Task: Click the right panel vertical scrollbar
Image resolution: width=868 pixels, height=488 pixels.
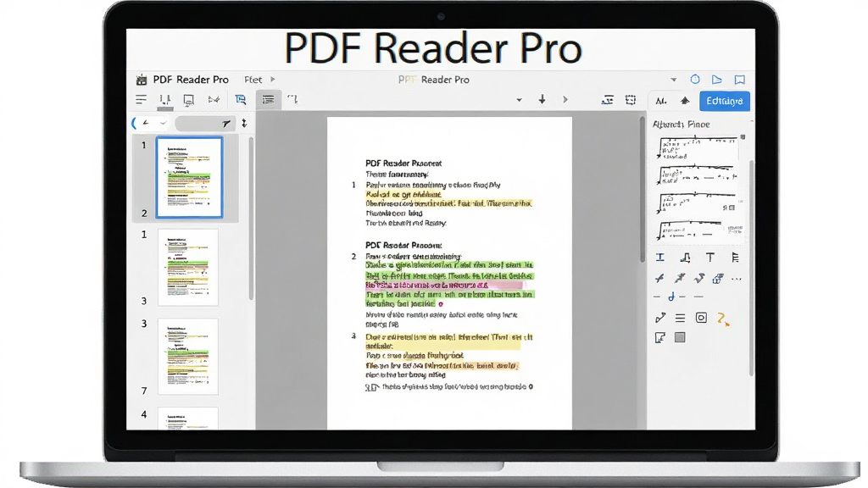Action: click(751, 269)
